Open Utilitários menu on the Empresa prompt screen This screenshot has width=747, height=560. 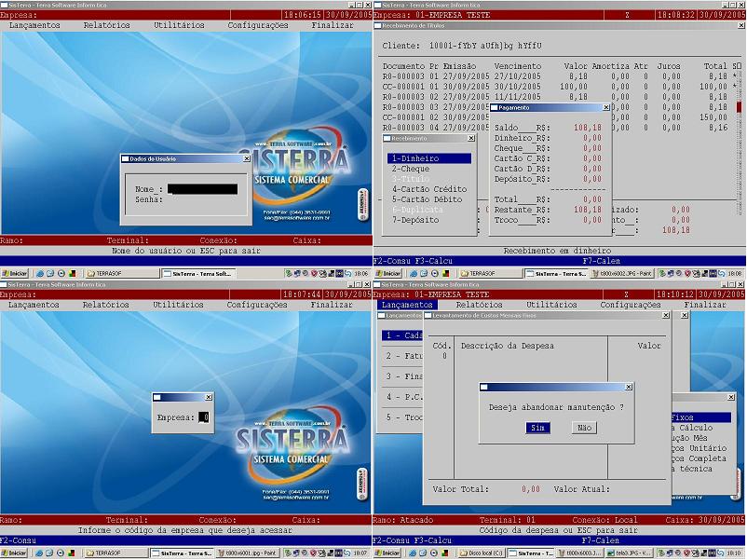178,305
